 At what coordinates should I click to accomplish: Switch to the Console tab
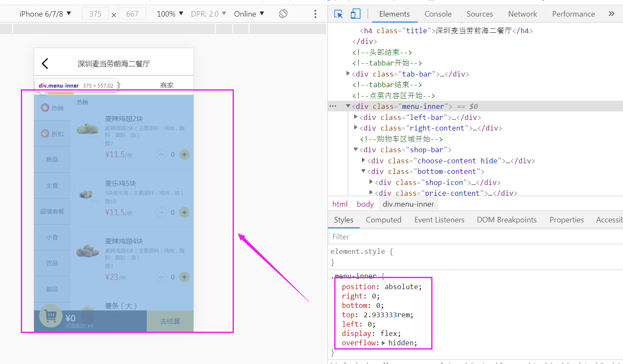click(438, 14)
